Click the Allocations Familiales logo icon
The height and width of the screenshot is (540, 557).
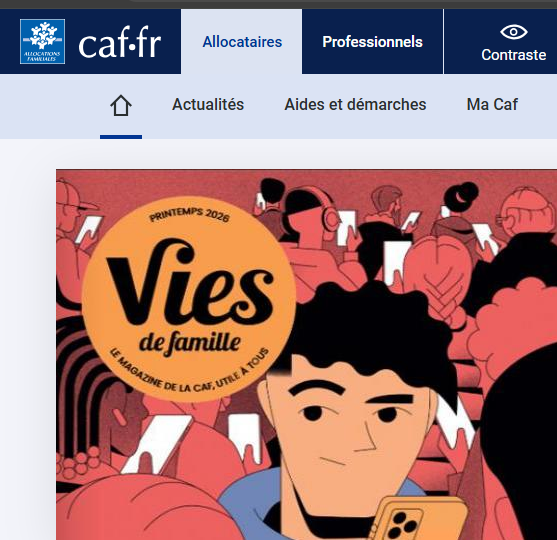pos(42,42)
